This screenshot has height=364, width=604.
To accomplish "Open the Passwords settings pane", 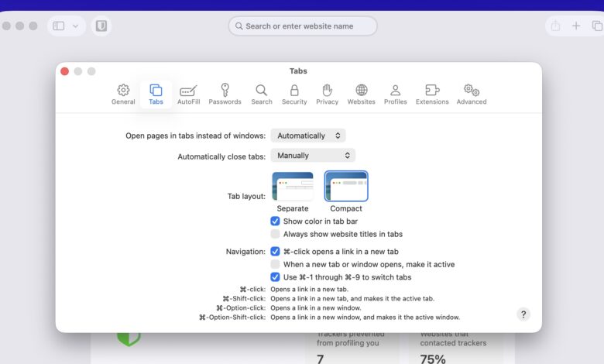I will pos(225,94).
